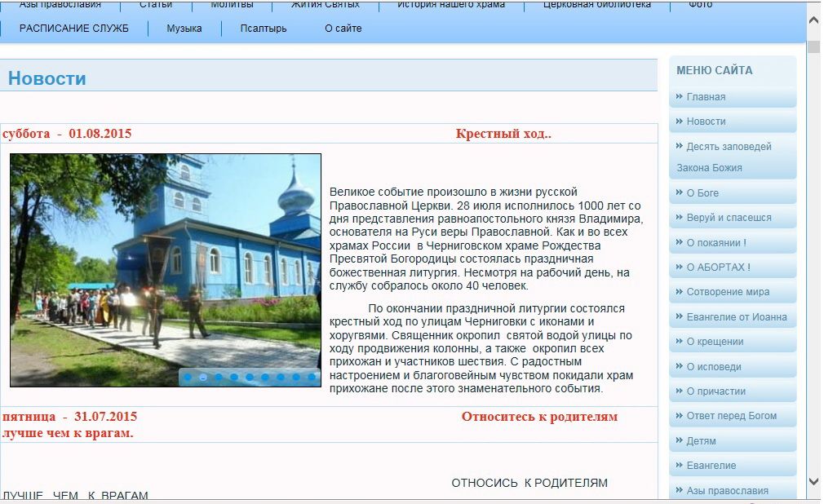The image size is (824, 504).
Task: Select the first slideshow dot indicator
Action: point(188,378)
